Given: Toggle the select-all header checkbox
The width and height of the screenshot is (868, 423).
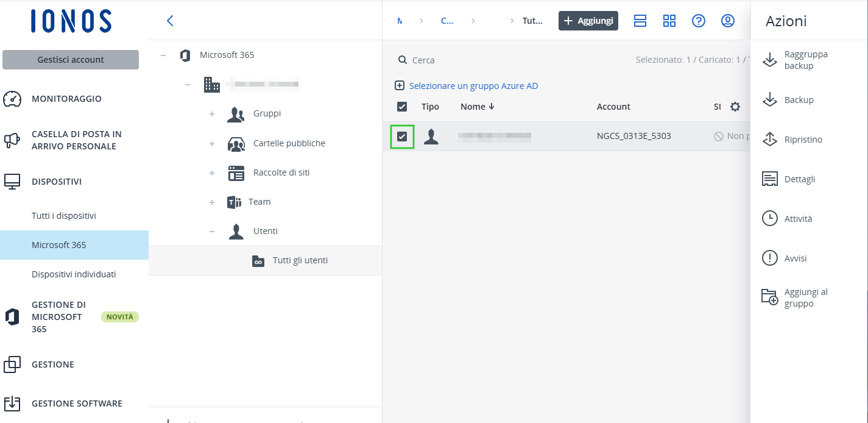Looking at the screenshot, I should click(x=402, y=107).
